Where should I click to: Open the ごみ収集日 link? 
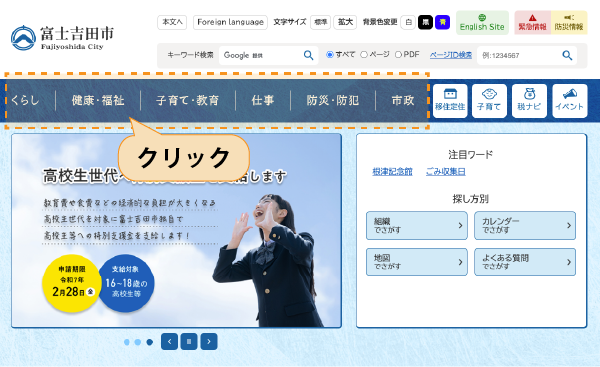point(446,172)
